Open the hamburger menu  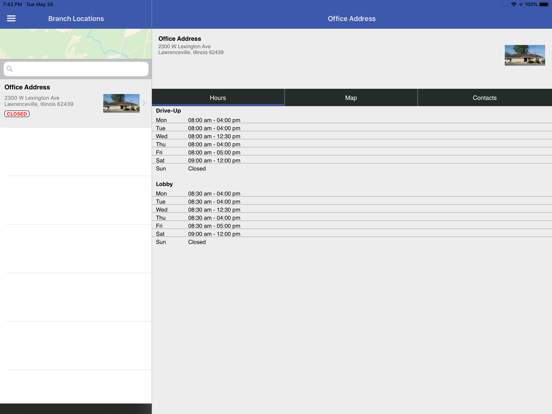[11, 18]
